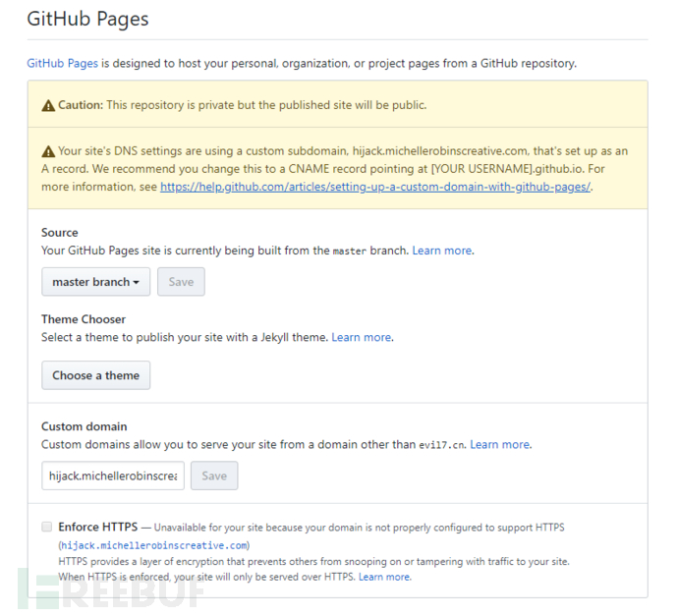Image resolution: width=678 pixels, height=616 pixels.
Task: Click the Custom domain section heading
Action: pos(85,426)
